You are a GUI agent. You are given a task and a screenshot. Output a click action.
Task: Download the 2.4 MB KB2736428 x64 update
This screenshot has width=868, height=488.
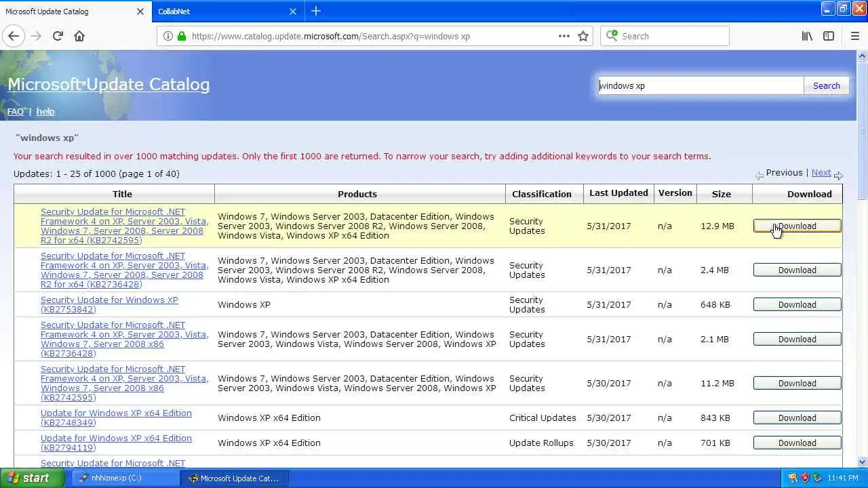click(x=797, y=270)
